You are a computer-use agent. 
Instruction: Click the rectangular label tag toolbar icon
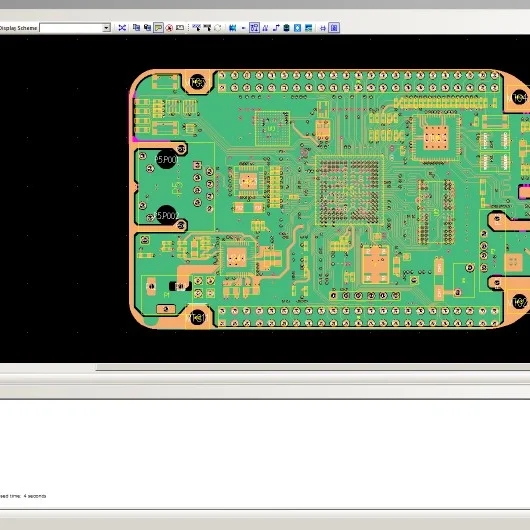click(x=180, y=28)
